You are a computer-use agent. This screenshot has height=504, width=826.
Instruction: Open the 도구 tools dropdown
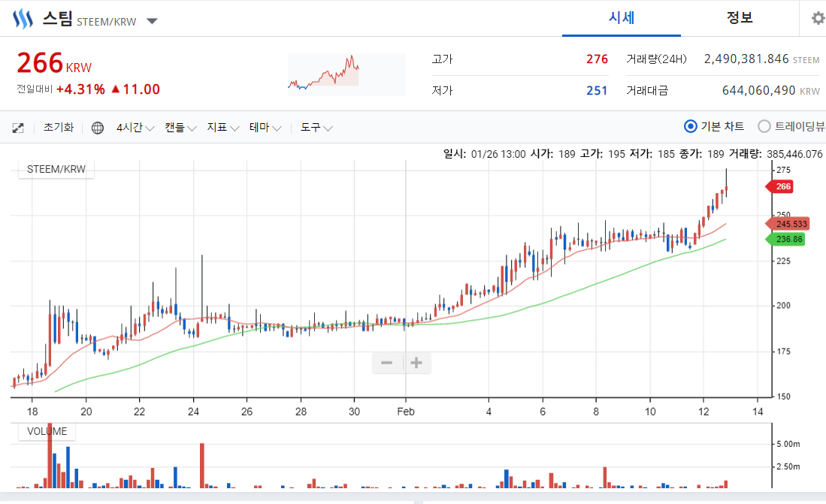(316, 128)
